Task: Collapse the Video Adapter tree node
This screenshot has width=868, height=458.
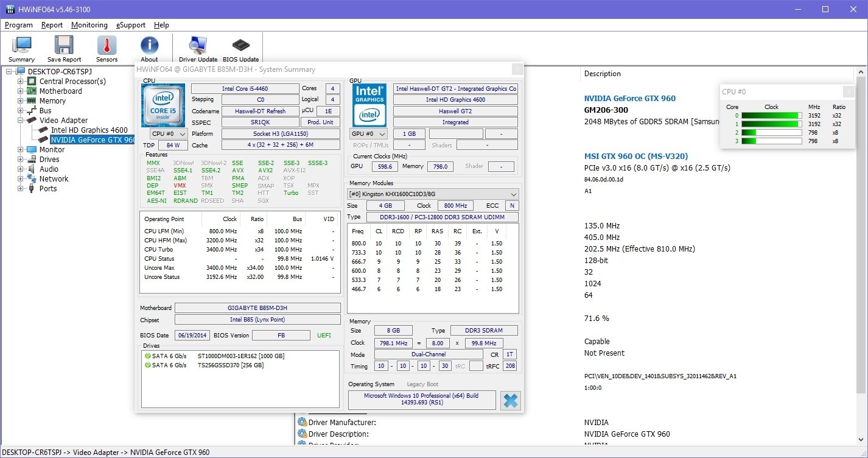Action: coord(21,121)
